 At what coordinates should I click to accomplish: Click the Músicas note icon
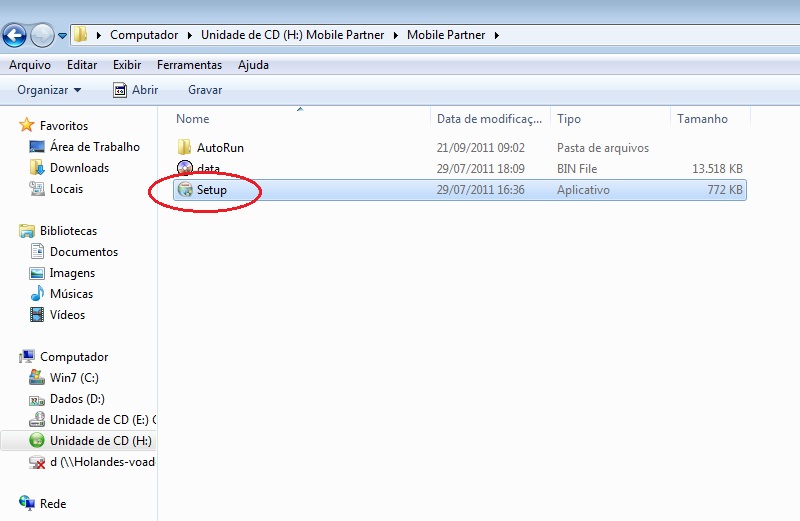point(37,293)
